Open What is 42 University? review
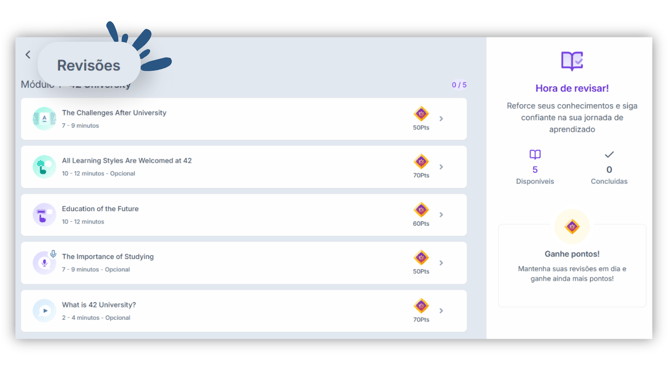The image size is (670, 376). [244, 311]
